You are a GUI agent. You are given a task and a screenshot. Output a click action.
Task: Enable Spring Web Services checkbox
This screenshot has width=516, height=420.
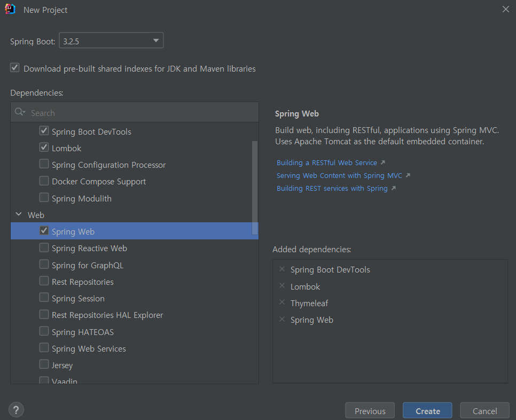pyautogui.click(x=44, y=347)
